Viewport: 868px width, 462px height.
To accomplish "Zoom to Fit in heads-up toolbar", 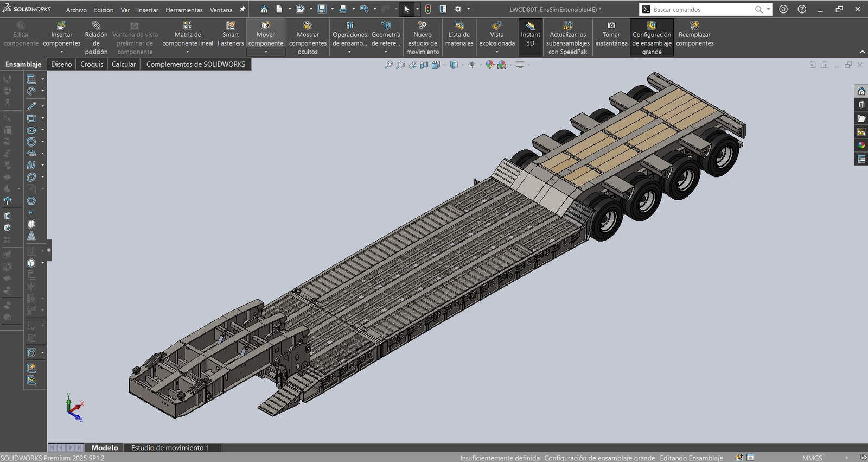I will coord(388,65).
